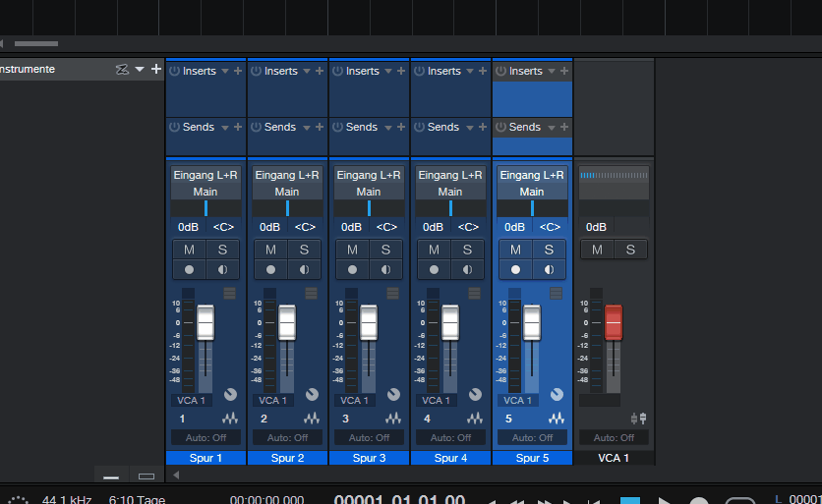Toggle Inserts power on Spur 2
The width and height of the screenshot is (822, 504).
click(256, 71)
